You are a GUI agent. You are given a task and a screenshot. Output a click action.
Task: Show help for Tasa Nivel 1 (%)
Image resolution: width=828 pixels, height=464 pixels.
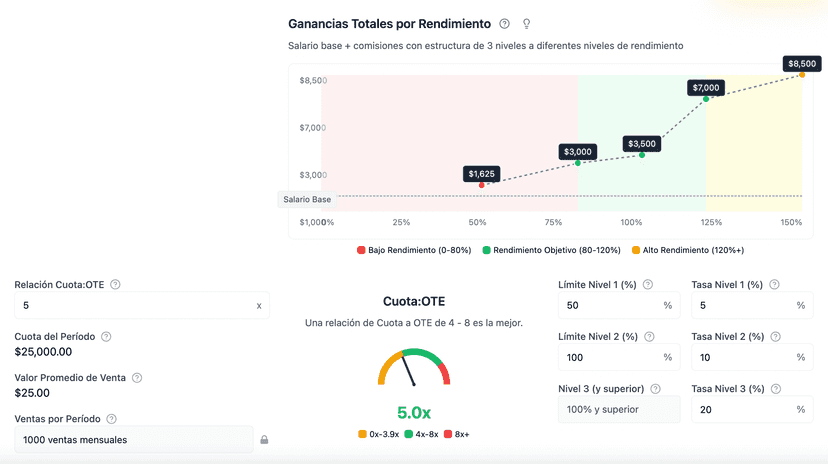tap(774, 285)
